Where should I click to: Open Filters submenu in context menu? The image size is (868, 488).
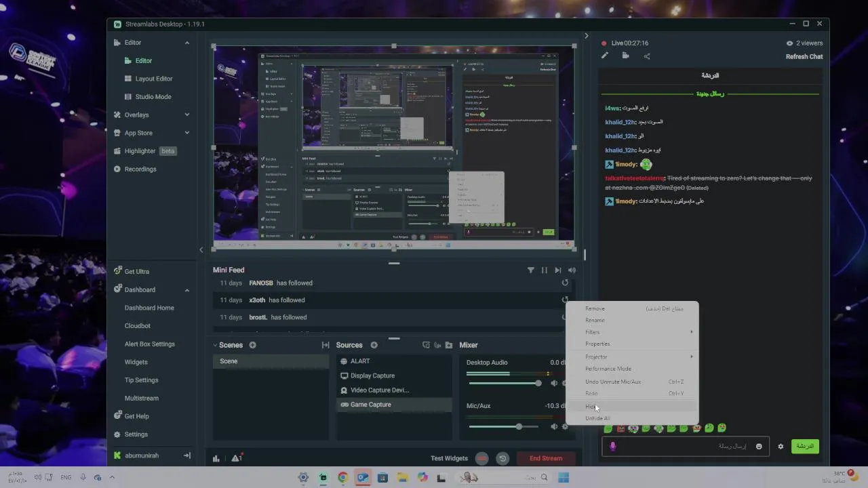(x=632, y=332)
